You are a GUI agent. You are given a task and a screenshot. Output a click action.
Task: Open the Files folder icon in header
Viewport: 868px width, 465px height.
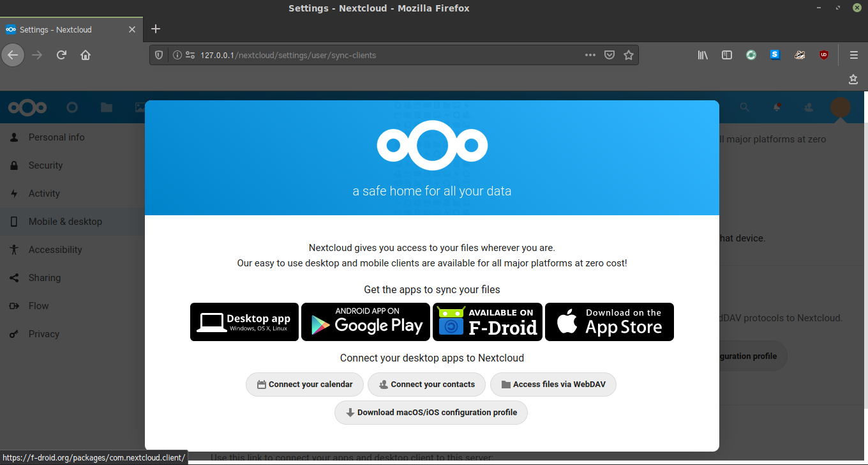point(107,107)
